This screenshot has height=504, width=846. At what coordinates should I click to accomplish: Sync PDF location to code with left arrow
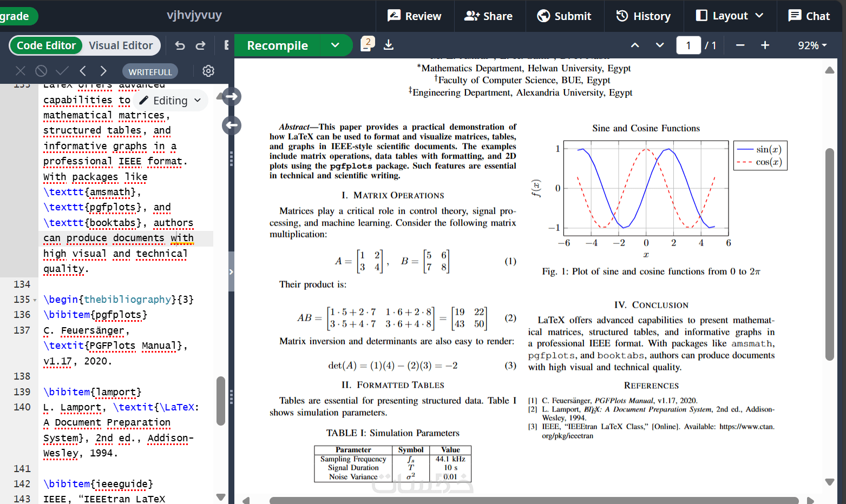(232, 125)
